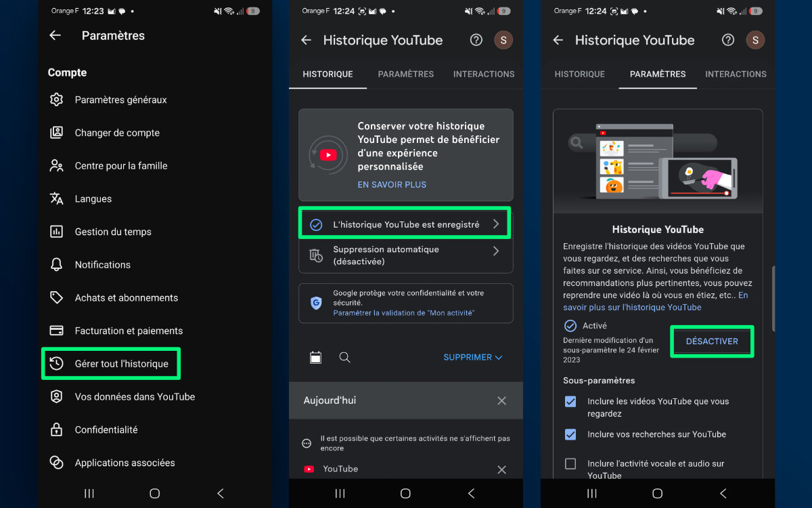The width and height of the screenshot is (812, 508).
Task: Tap the info bubble icon beside activity notice
Action: pyautogui.click(x=307, y=443)
